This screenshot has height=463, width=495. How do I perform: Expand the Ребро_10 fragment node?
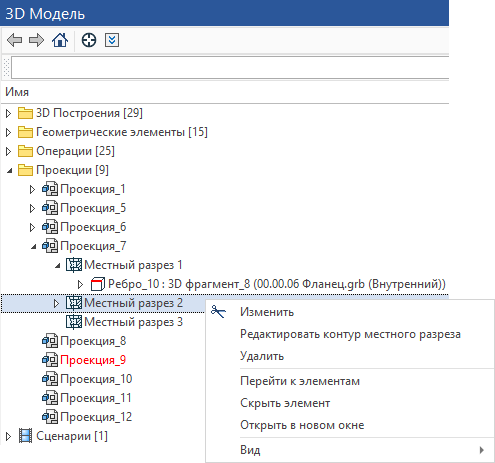[80, 285]
